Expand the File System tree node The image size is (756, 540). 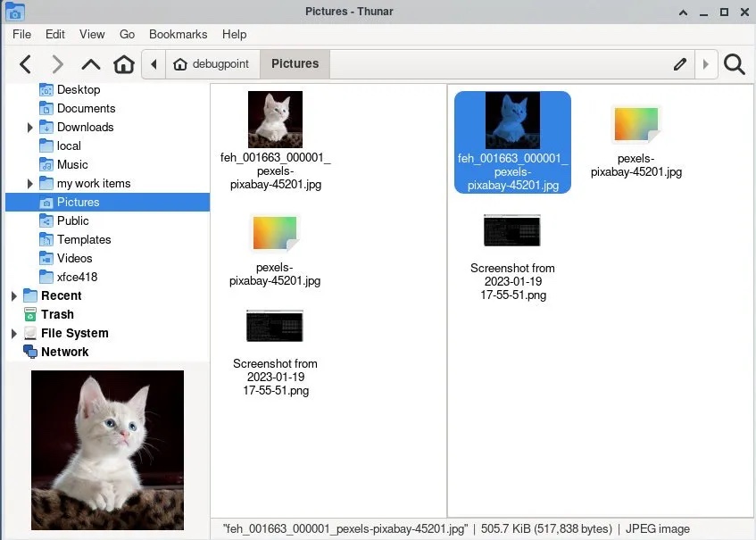pos(13,334)
